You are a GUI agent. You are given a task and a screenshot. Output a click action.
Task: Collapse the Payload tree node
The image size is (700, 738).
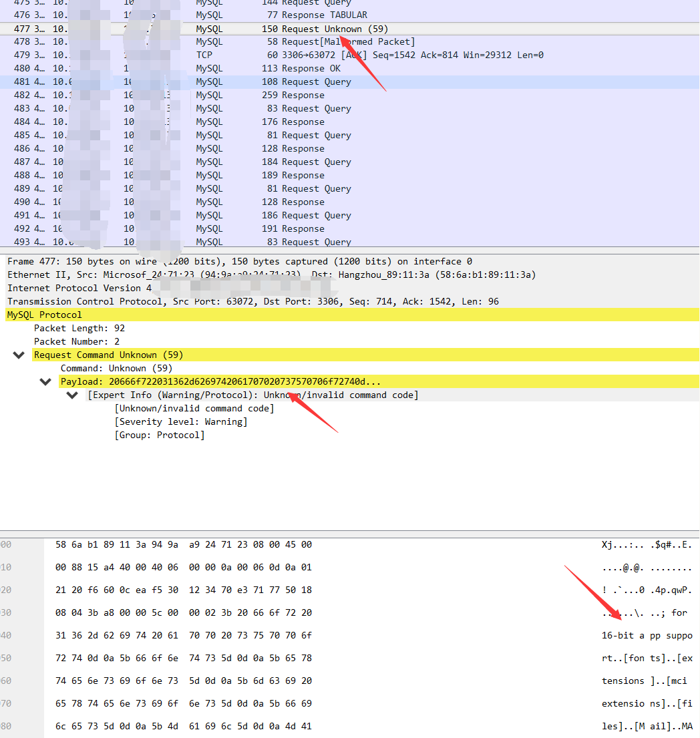[45, 382]
